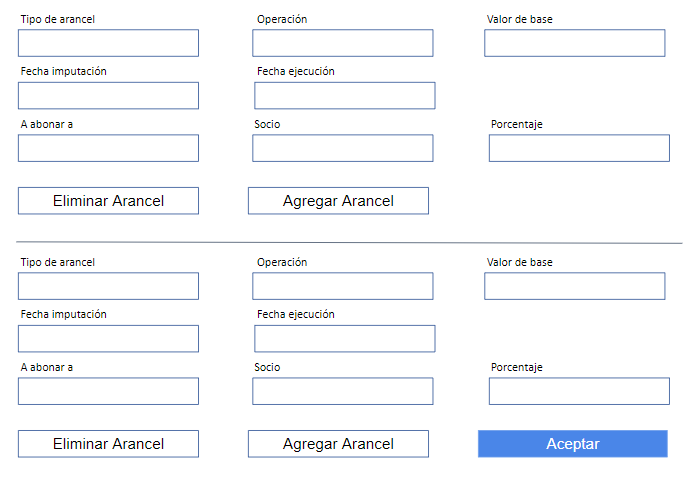This screenshot has width=689, height=478.
Task: Focus Tipo de arancel in second section
Action: click(108, 286)
